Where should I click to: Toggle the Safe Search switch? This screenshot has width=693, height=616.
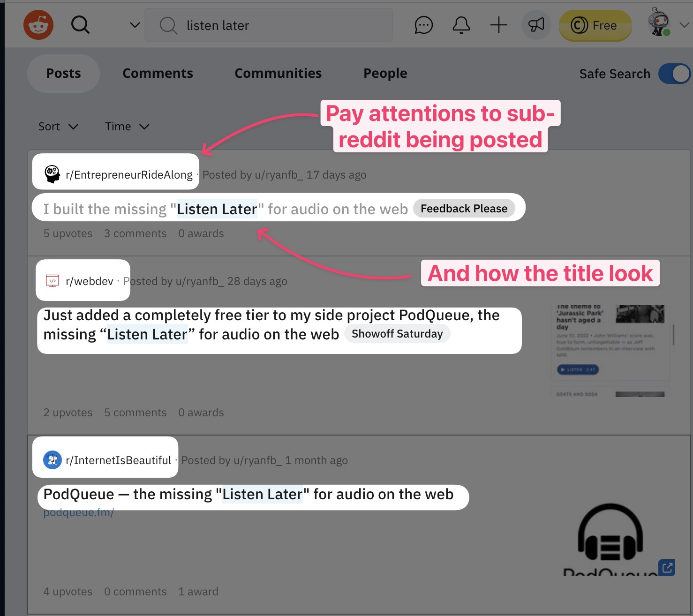point(674,74)
